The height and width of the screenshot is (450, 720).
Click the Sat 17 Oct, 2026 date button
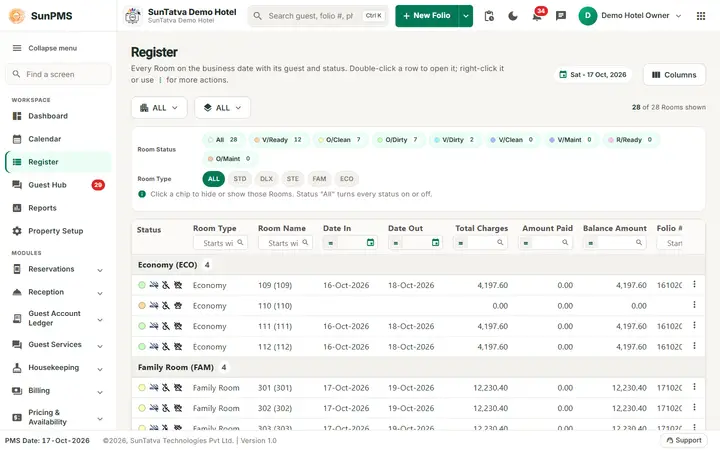[593, 75]
